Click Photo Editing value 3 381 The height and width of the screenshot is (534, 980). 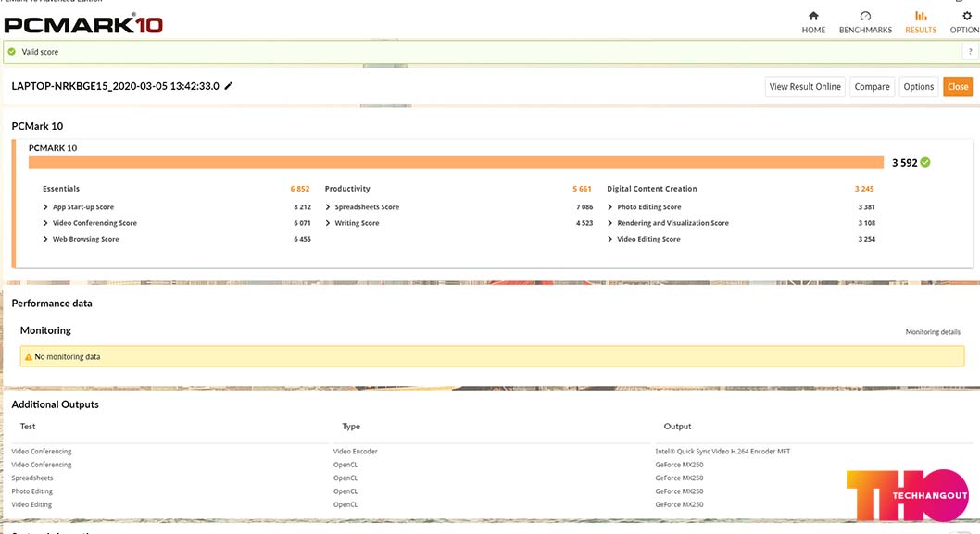pyautogui.click(x=867, y=206)
